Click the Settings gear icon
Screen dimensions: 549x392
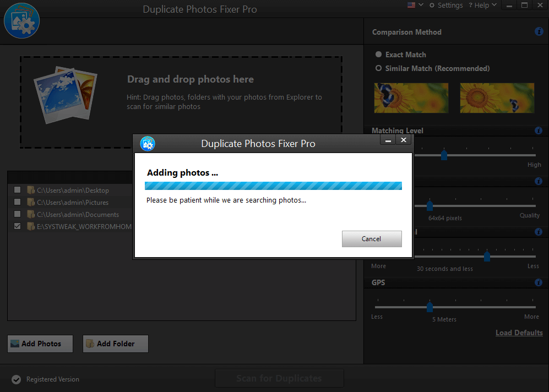432,5
